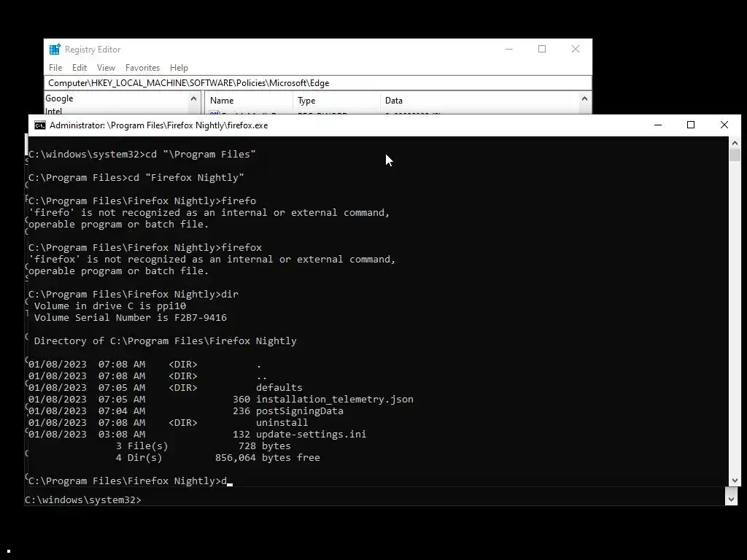This screenshot has height=560, width=747.
Task: Close the Firefox Nightly command prompt window
Action: [x=724, y=125]
